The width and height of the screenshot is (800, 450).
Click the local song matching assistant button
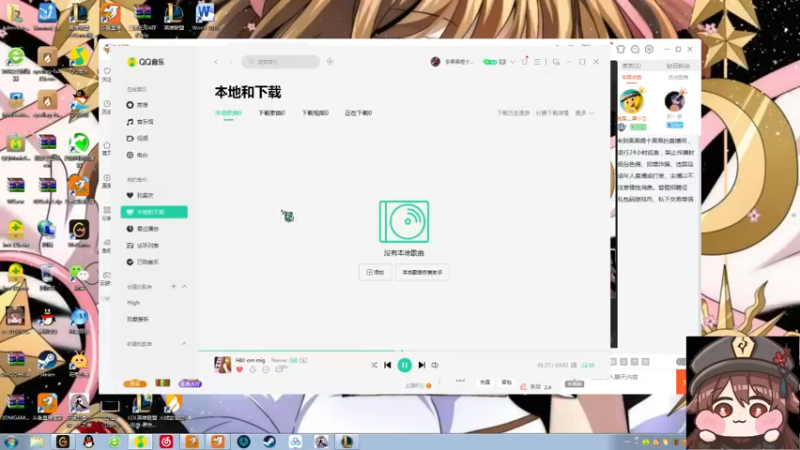point(422,272)
